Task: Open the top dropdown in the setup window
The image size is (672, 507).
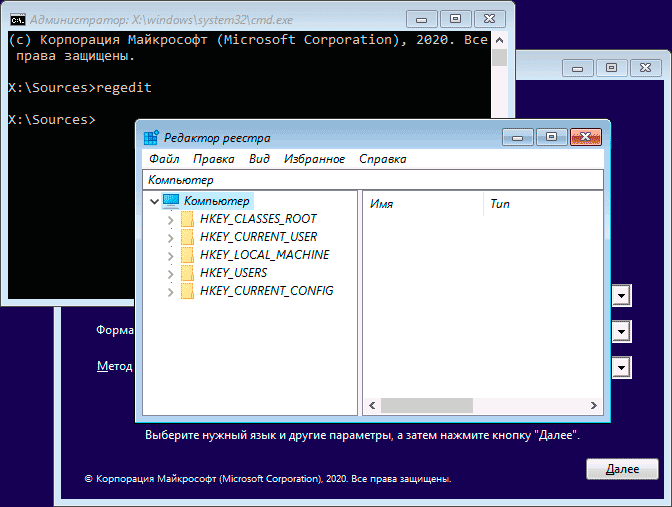Action: pyautogui.click(x=621, y=295)
